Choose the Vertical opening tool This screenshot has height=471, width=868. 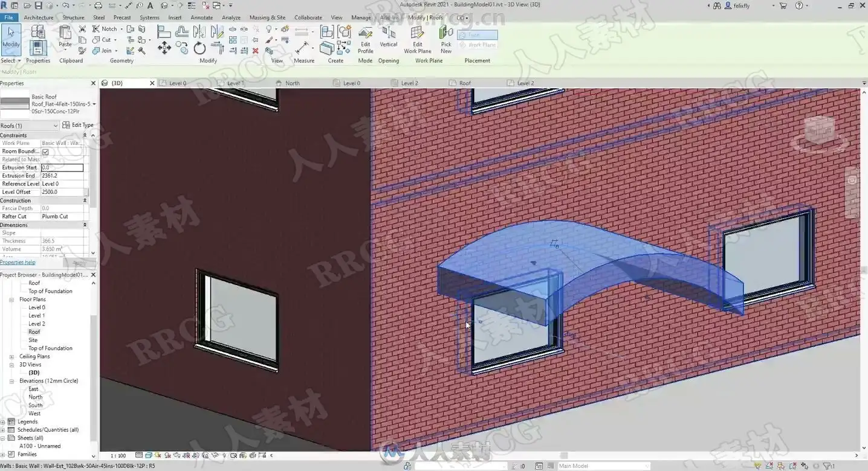[x=389, y=36]
